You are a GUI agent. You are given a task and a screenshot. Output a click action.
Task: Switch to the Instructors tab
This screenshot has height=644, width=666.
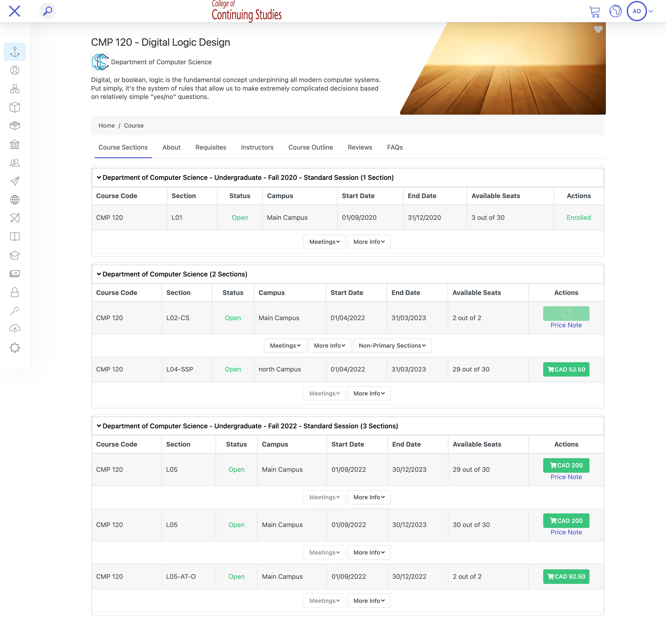pyautogui.click(x=257, y=147)
